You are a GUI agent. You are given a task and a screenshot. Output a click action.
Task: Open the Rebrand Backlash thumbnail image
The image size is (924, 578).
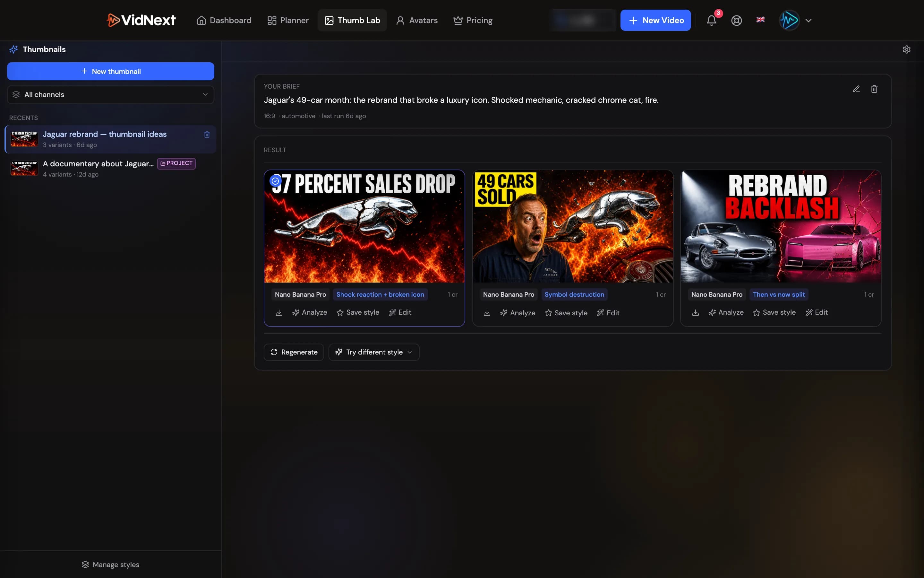pos(781,226)
